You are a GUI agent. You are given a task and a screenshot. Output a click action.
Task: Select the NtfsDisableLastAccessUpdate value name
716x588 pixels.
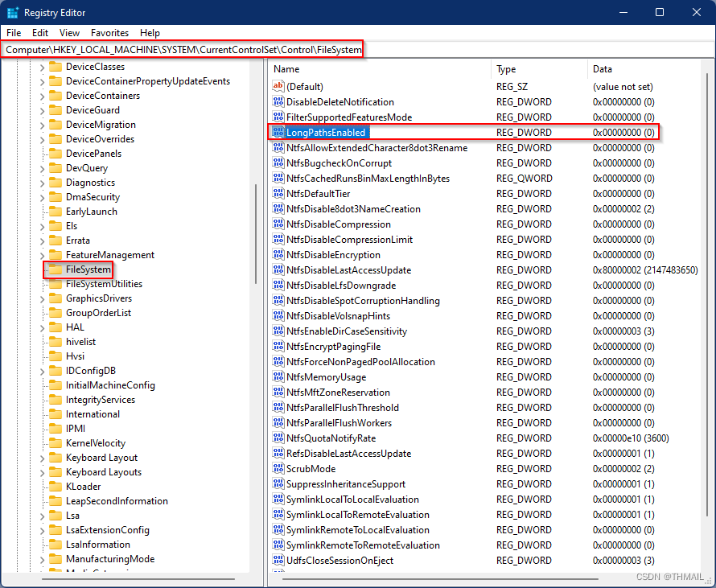pos(348,270)
